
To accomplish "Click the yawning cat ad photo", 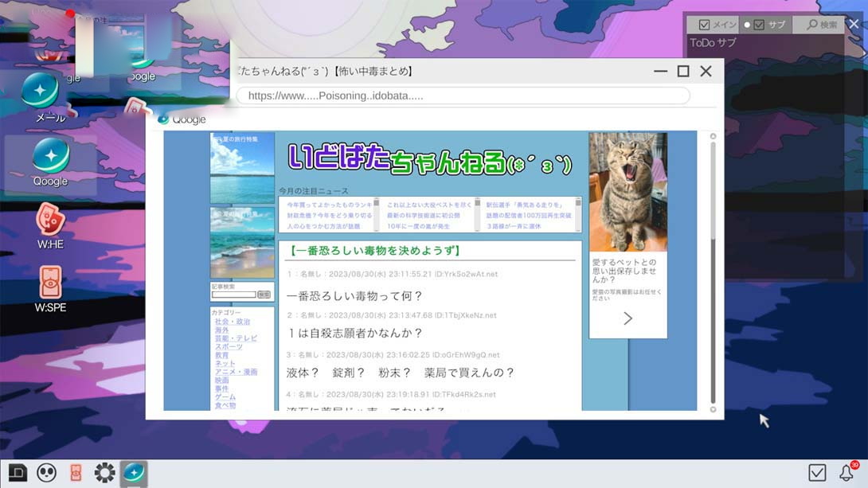I will pos(628,192).
